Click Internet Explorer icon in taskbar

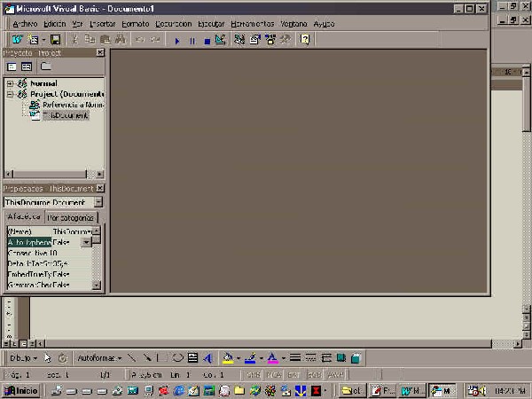click(x=178, y=391)
